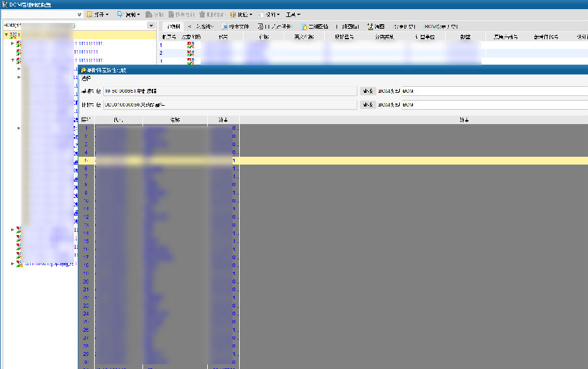Image resolution: width=588 pixels, height=369 pixels.
Task: Click the BOM type field on second row
Action: click(495, 104)
